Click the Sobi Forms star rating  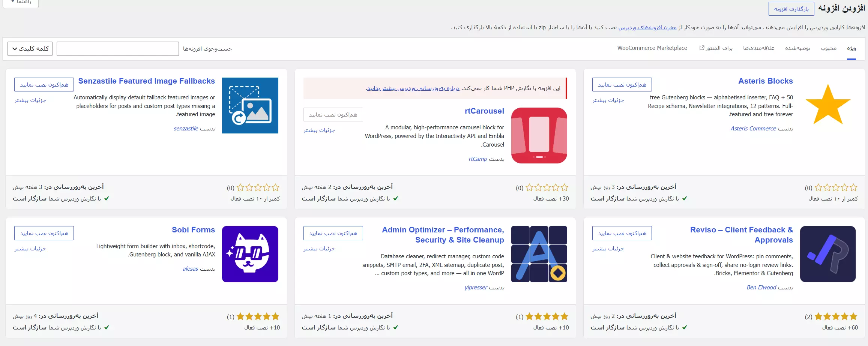tap(258, 317)
